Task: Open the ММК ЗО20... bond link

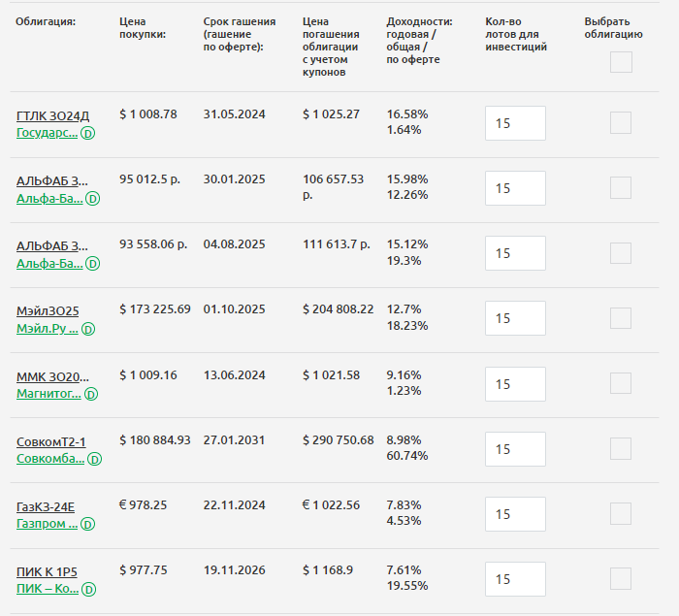Action: (x=52, y=376)
